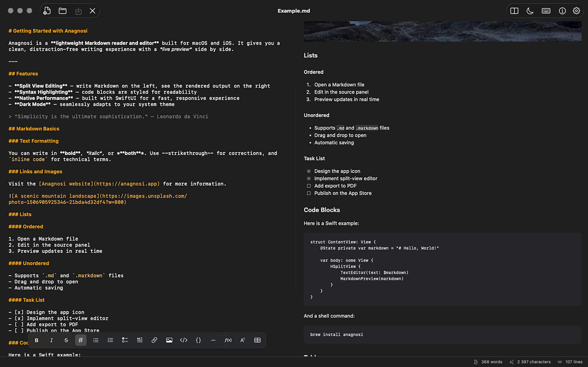Insert a task list item

click(x=125, y=340)
